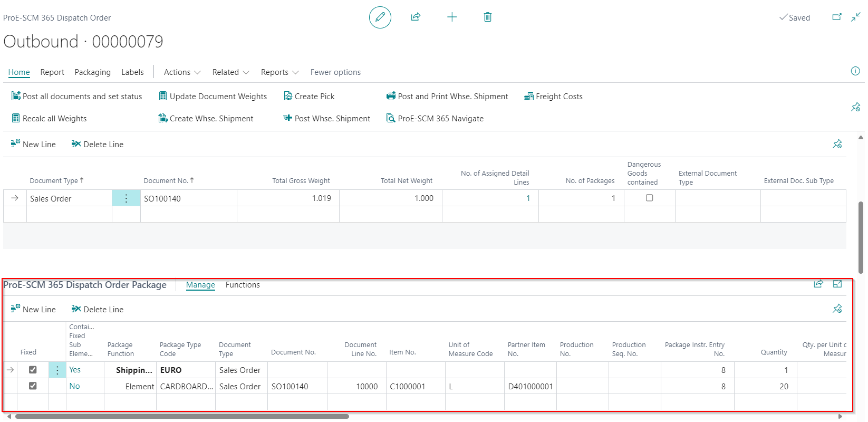Click Create Whse. Shipment
Viewport: 868px width, 422px height.
point(206,119)
